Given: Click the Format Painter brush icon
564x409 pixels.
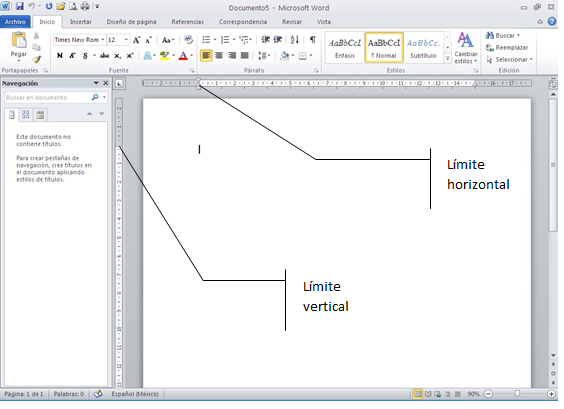Looking at the screenshot, I should click(x=37, y=59).
